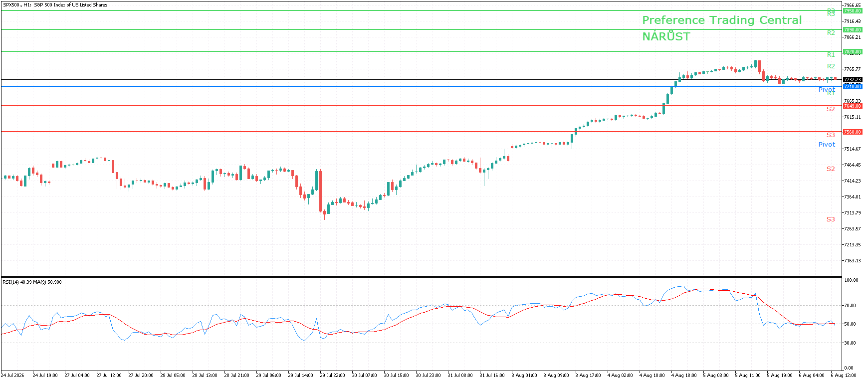868x381 pixels.
Task: Click the '29 Jul 22:00' time label
Action: (x=332, y=376)
